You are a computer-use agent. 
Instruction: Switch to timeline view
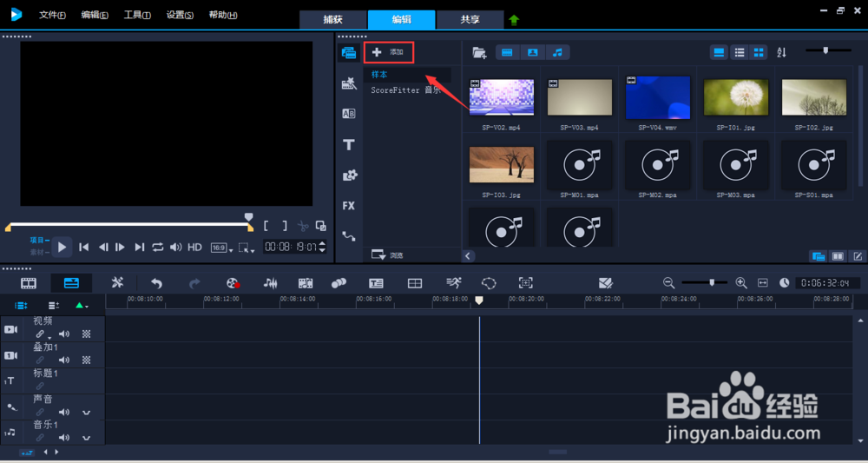pyautogui.click(x=71, y=283)
